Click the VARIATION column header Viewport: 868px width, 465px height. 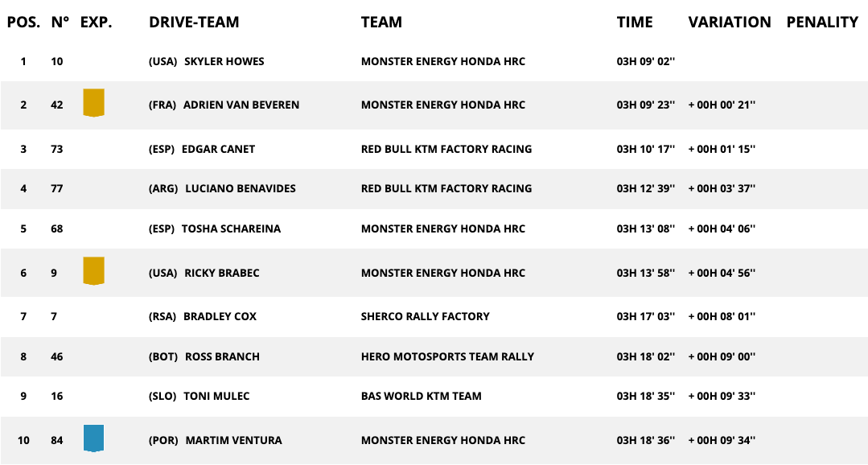pos(730,23)
